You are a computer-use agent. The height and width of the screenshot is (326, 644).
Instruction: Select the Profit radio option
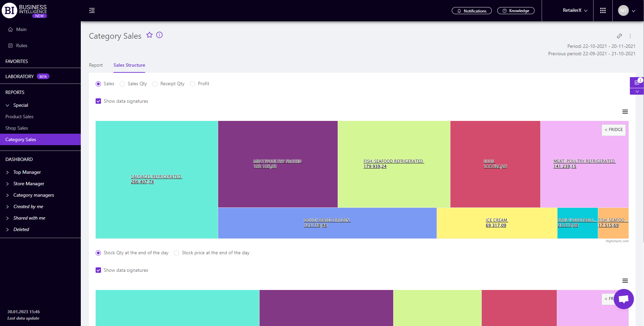193,84
